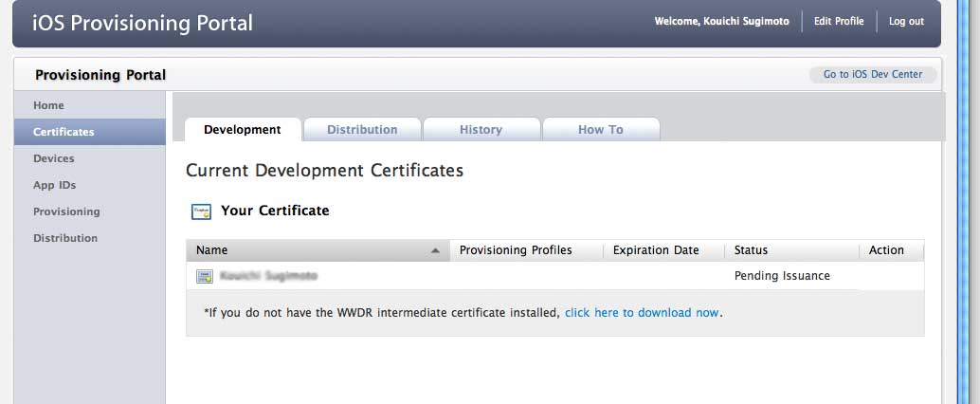980x404 pixels.
Task: Click the Edit Profile link
Action: tap(839, 21)
